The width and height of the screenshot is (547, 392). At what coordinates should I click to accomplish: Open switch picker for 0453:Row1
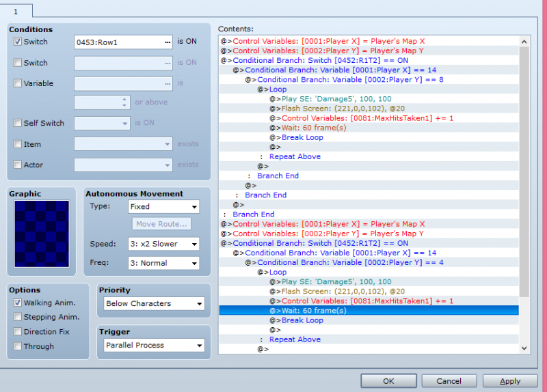coord(168,42)
